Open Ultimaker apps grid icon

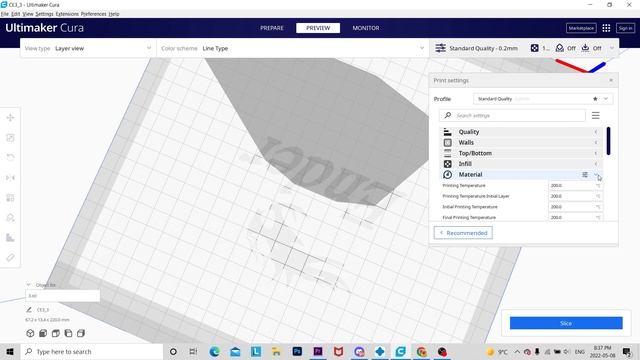606,28
